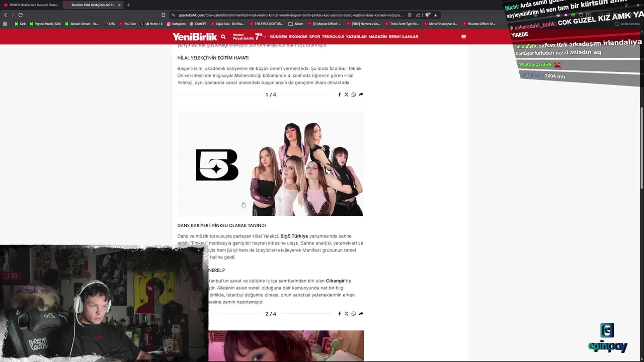This screenshot has height=362, width=644.
Task: Open the TEKNOLOJİ menu
Action: point(333,37)
